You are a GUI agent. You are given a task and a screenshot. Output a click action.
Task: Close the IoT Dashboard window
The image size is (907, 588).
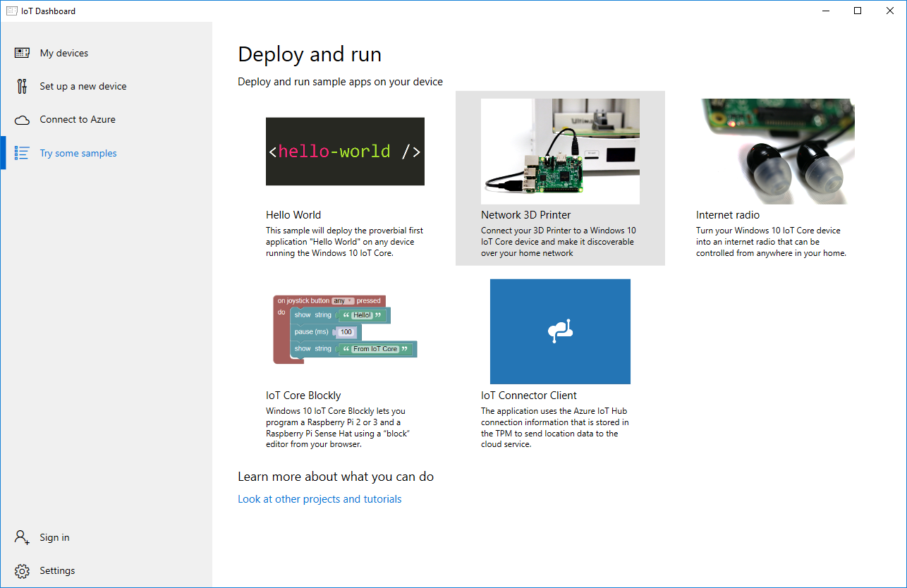[890, 11]
